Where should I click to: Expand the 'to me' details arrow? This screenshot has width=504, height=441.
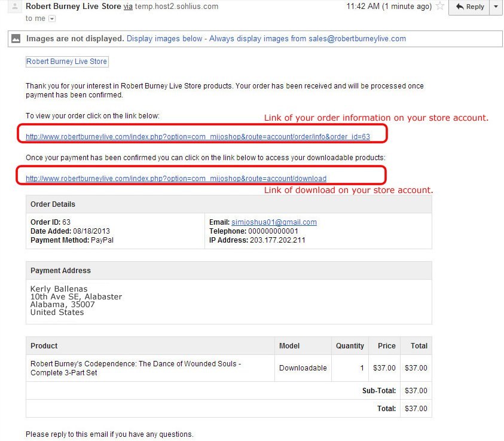point(52,19)
